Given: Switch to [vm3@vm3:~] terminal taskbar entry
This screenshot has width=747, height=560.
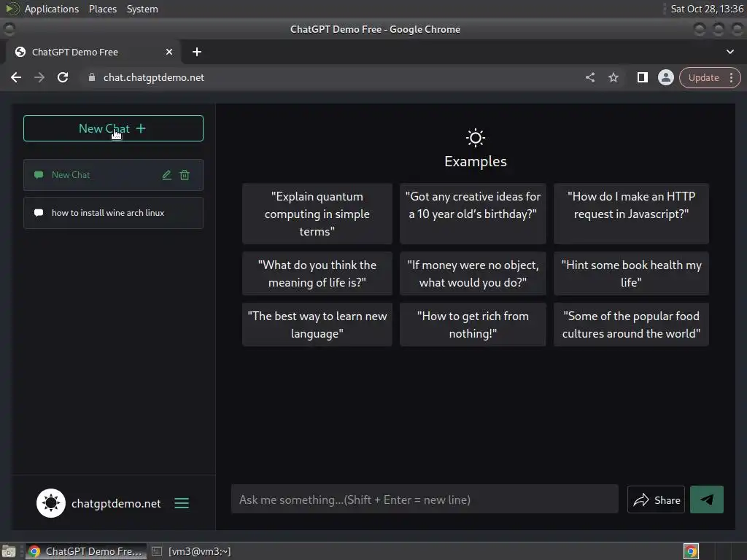Looking at the screenshot, I should point(192,551).
